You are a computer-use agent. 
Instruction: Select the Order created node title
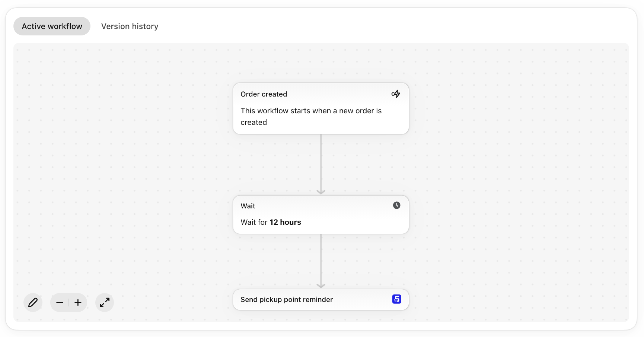(x=264, y=94)
